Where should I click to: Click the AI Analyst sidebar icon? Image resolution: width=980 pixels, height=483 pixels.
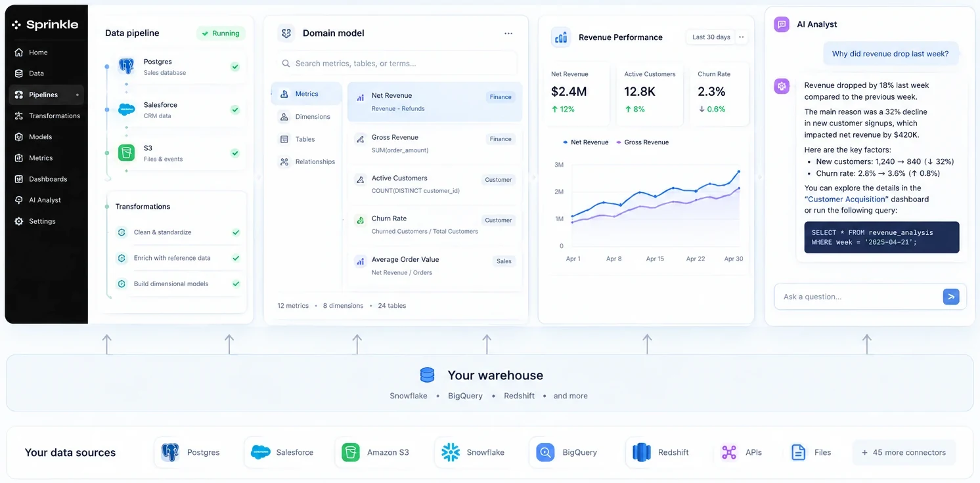click(18, 200)
